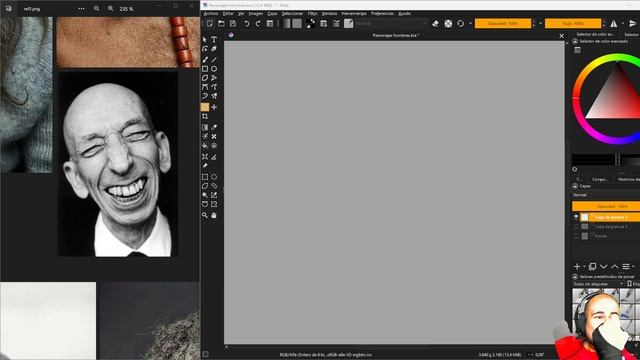The width and height of the screenshot is (640, 360).
Task: Adjust the Flujo toolbar stepper arrows
Action: point(604,24)
